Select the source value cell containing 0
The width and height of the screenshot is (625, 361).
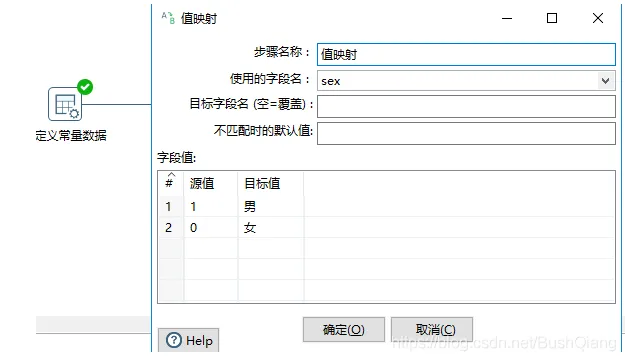tap(210, 228)
